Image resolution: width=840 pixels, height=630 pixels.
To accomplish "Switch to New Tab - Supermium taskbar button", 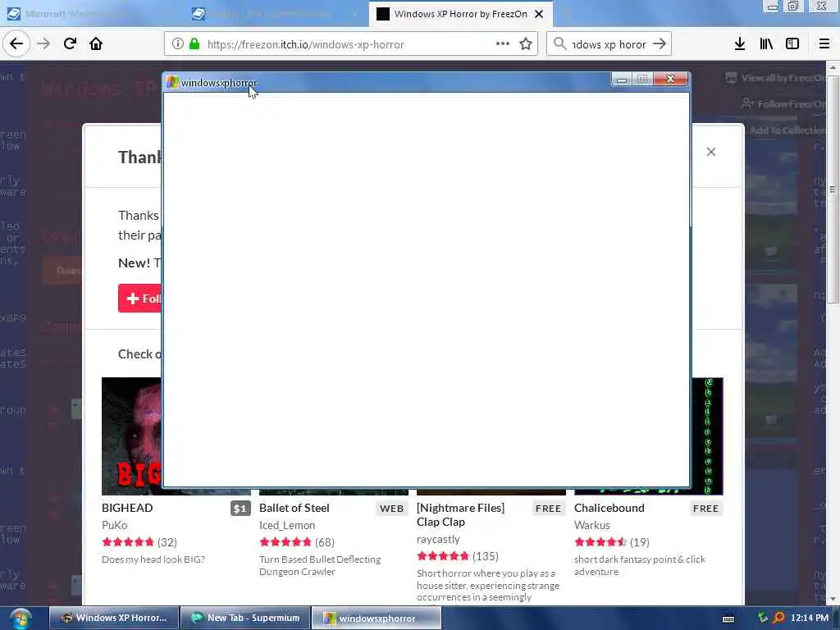I will [245, 618].
